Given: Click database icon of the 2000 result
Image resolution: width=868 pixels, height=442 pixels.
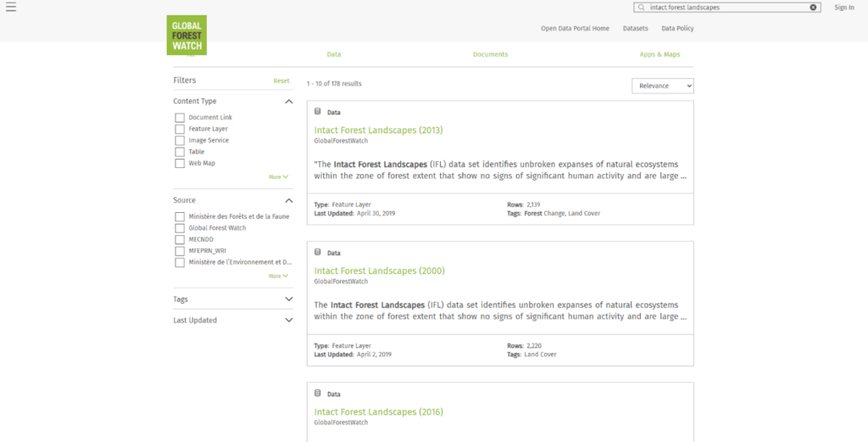Looking at the screenshot, I should coord(318,253).
